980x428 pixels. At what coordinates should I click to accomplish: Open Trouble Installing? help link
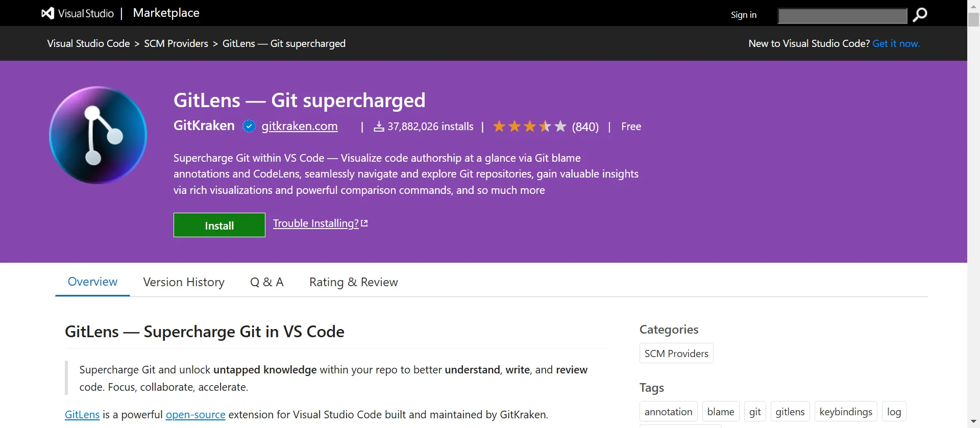pyautogui.click(x=316, y=223)
